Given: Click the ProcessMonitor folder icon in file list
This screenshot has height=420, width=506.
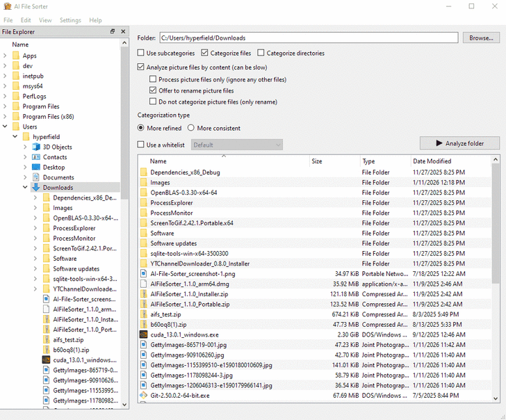Looking at the screenshot, I should pos(144,213).
